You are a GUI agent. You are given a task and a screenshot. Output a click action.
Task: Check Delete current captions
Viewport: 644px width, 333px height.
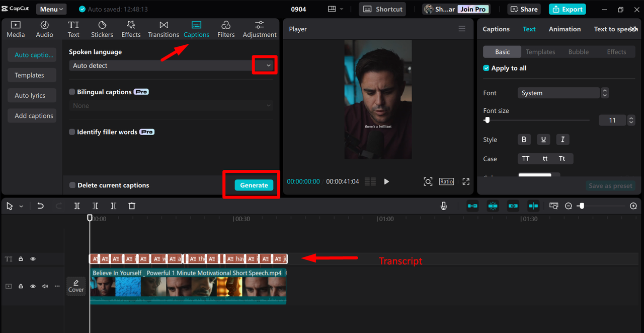[72, 185]
